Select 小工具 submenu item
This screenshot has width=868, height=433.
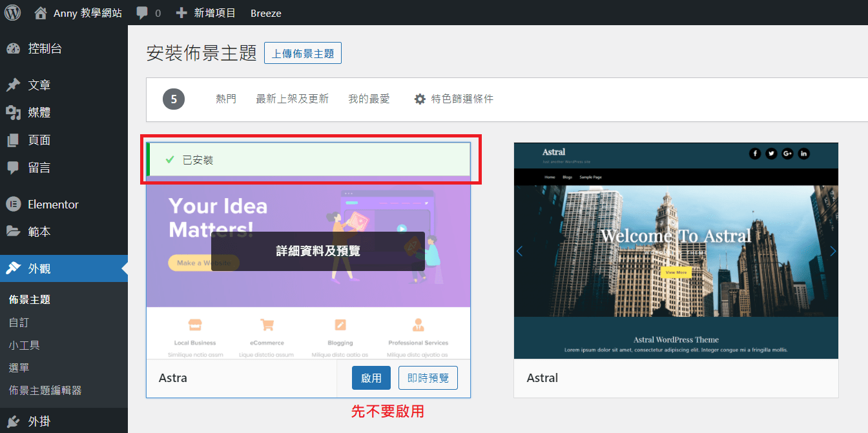(x=25, y=345)
